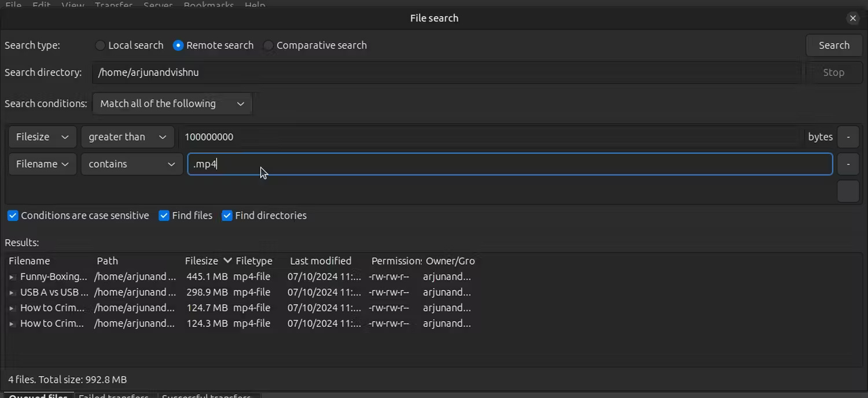This screenshot has width=868, height=398.
Task: Open the Bookmarks menu
Action: coord(208,5)
